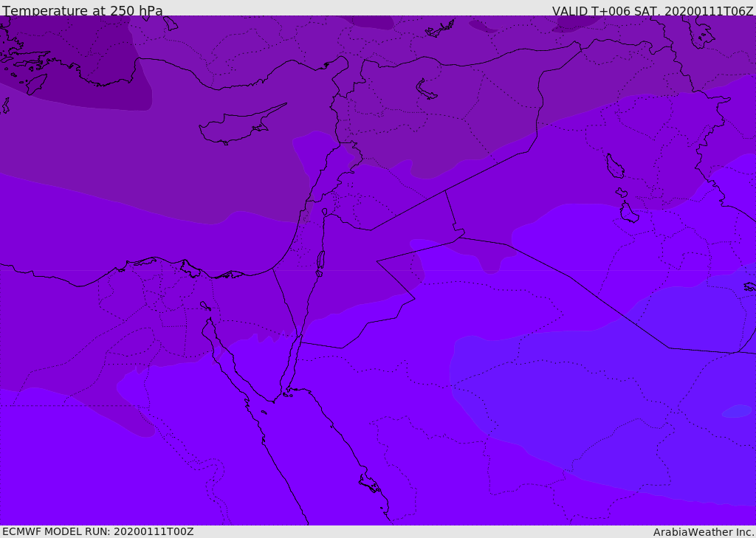This screenshot has height=538, width=756.
Task: Click the Gulf of Suez
Action: tap(221, 354)
